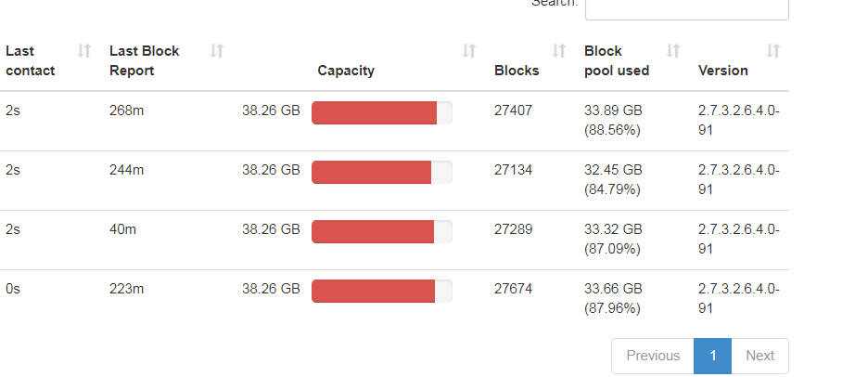Click capacity bar for 27407 blocks row
Screen dimensions: 868x377
tap(381, 112)
